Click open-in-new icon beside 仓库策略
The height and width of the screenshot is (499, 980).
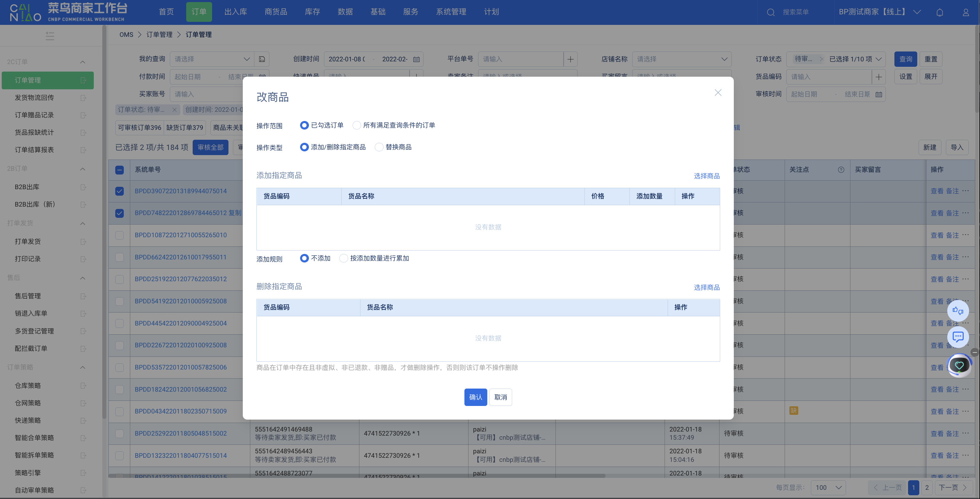(x=83, y=385)
